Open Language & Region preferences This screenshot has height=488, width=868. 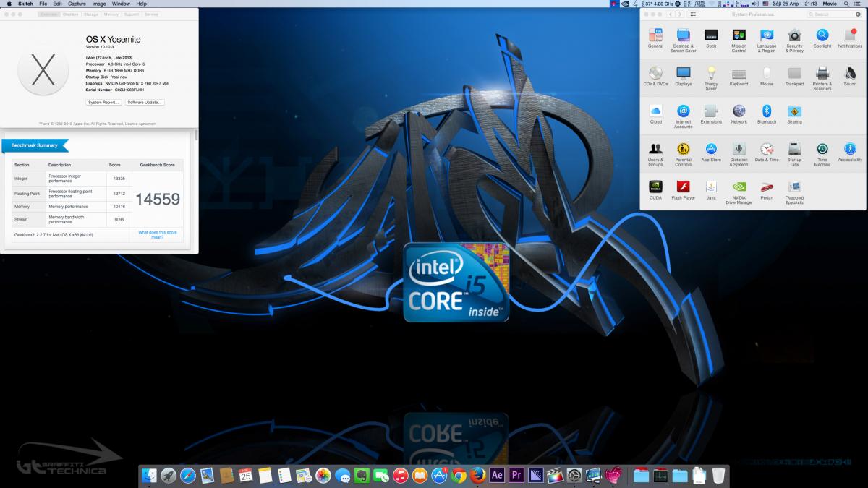tap(767, 40)
